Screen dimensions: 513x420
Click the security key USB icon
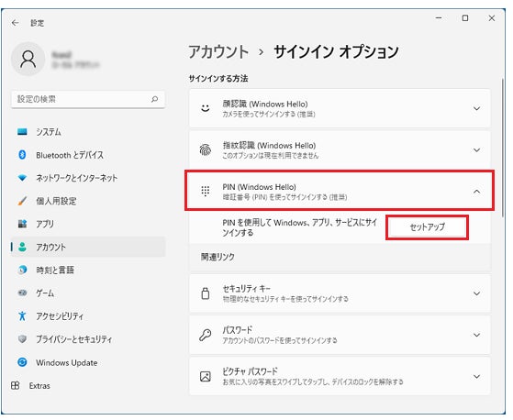[x=206, y=293]
